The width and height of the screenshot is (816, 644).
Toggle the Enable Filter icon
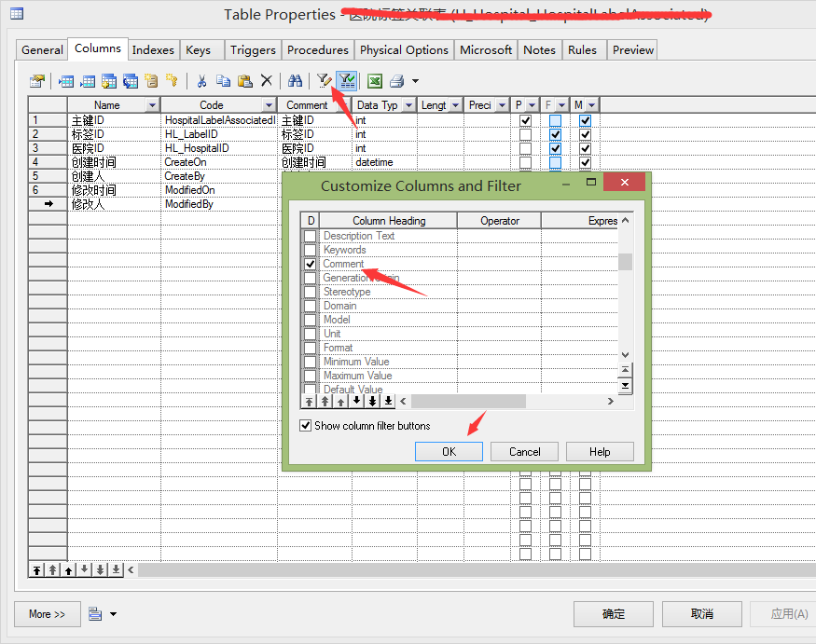[347, 81]
